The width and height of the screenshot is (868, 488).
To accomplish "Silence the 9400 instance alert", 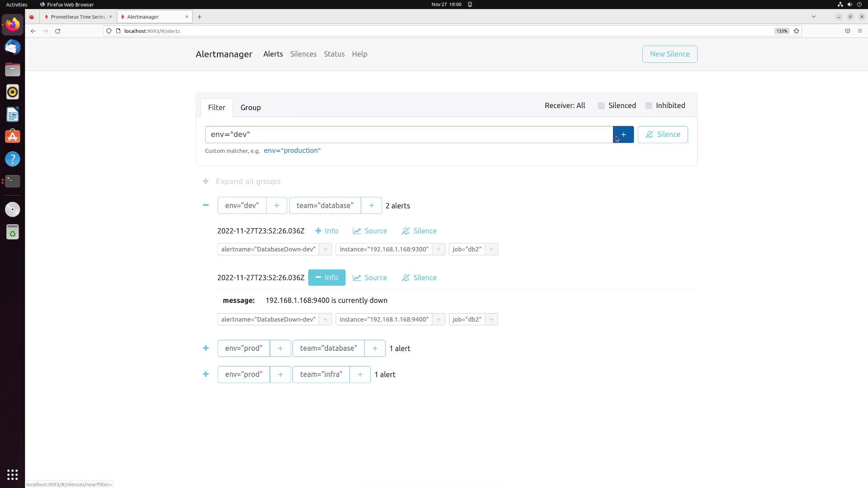I will tap(419, 278).
